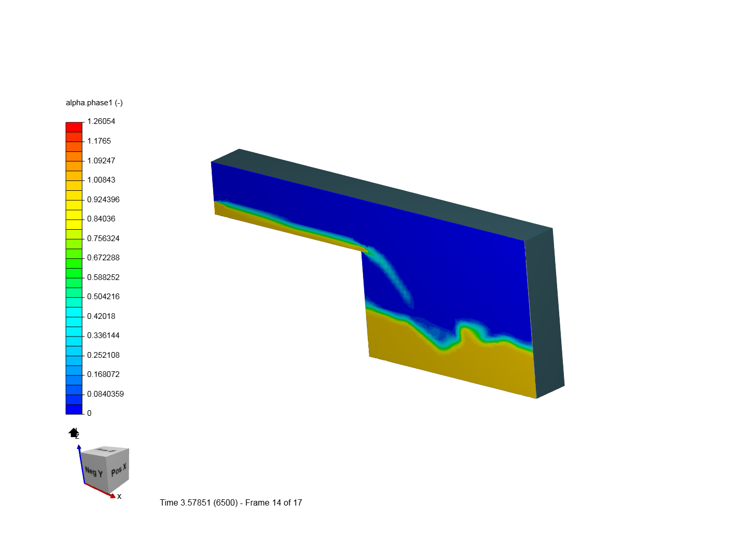The image size is (747, 560).
Task: Click the legend value 1.09247
Action: click(x=101, y=161)
